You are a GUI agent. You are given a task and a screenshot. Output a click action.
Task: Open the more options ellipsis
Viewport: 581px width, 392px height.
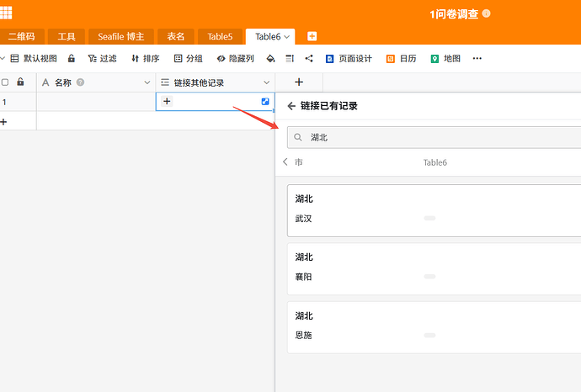tap(477, 59)
